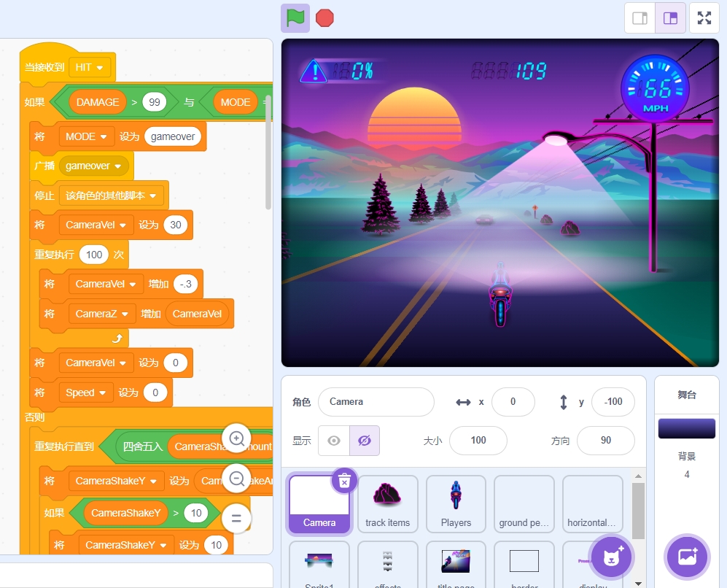Show the sprite using the eye icon
This screenshot has width=727, height=588.
click(334, 441)
